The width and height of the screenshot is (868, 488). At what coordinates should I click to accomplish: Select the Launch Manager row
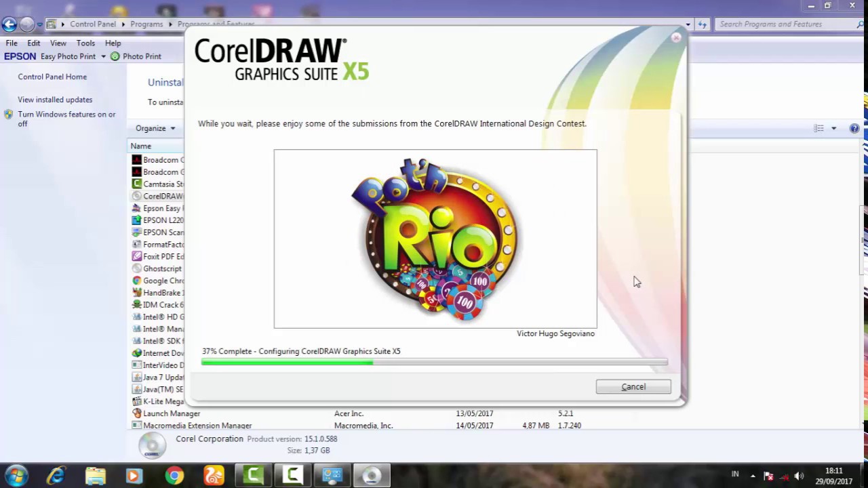(494, 413)
